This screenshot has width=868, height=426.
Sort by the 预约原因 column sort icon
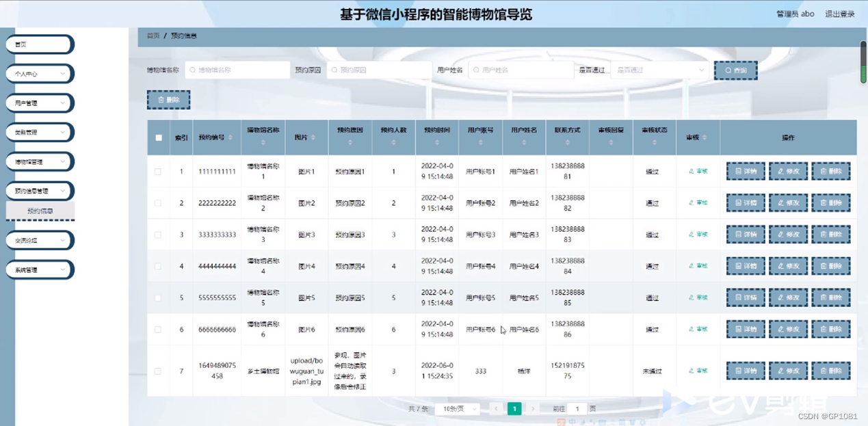tap(350, 143)
